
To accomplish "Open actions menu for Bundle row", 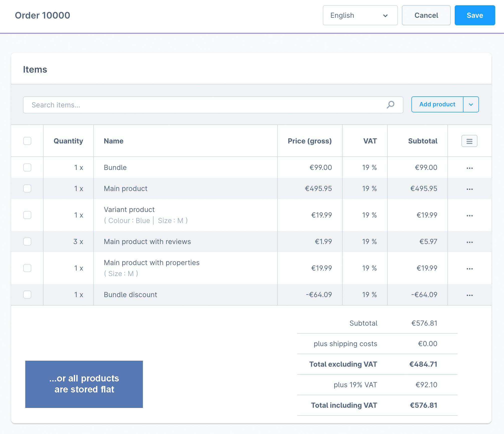I will pyautogui.click(x=469, y=168).
